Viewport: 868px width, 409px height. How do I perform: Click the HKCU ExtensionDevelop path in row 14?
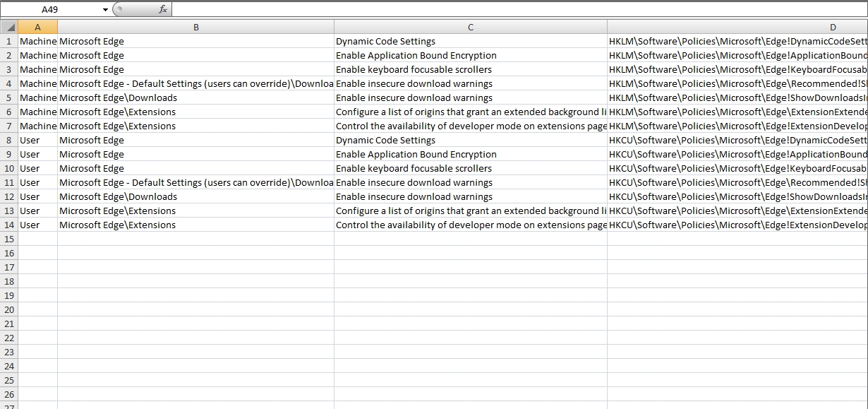(x=737, y=225)
